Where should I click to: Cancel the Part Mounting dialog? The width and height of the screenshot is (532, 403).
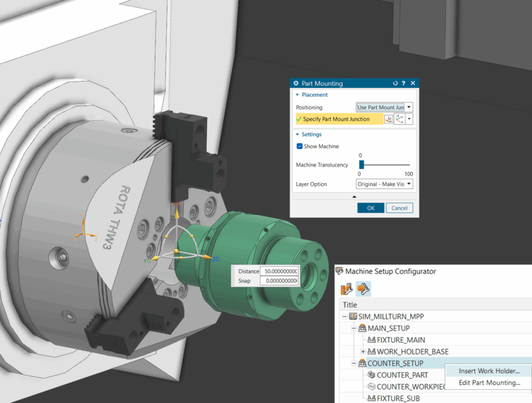point(399,208)
